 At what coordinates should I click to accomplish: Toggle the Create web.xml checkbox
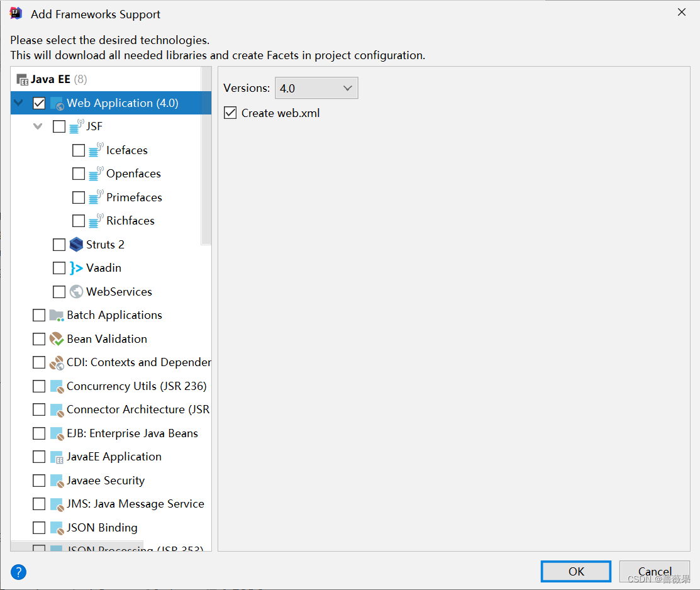click(x=230, y=113)
